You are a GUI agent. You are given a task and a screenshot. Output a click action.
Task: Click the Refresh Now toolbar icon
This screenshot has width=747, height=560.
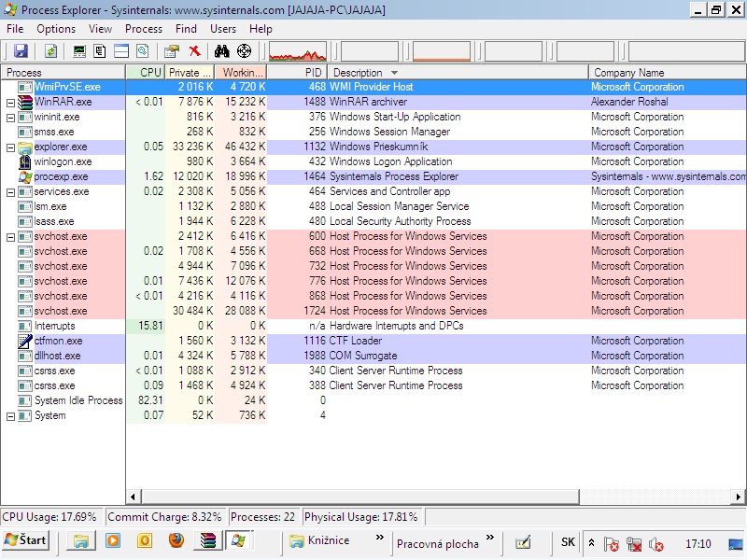click(x=51, y=51)
